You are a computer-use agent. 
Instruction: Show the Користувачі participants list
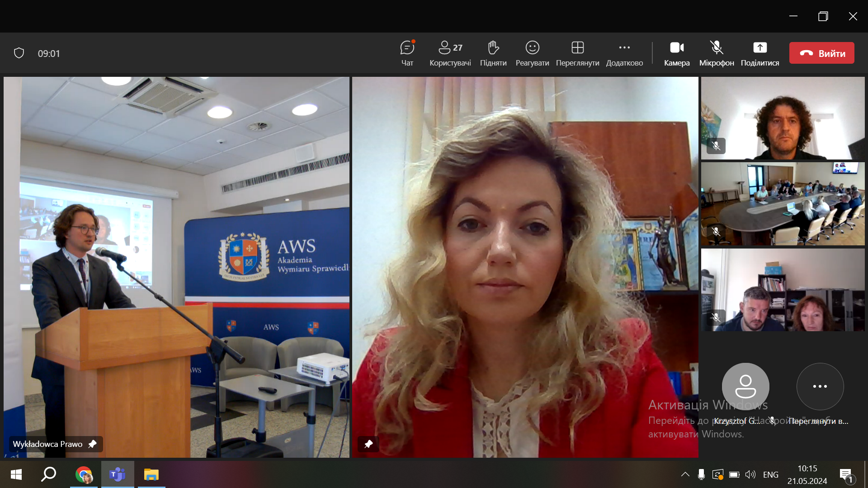(450, 53)
